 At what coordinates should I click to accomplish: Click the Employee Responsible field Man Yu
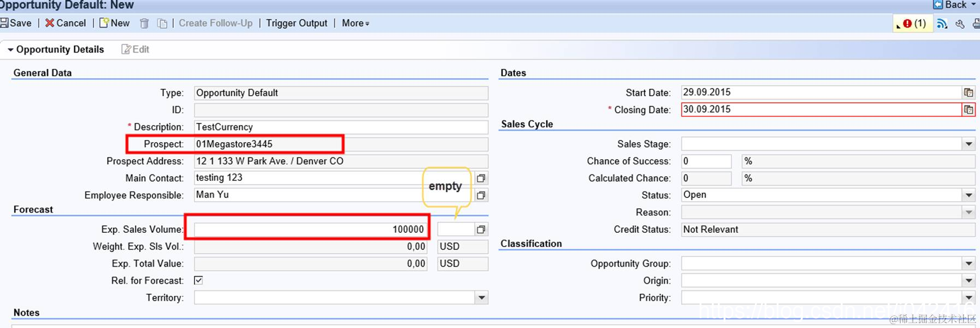click(x=333, y=195)
